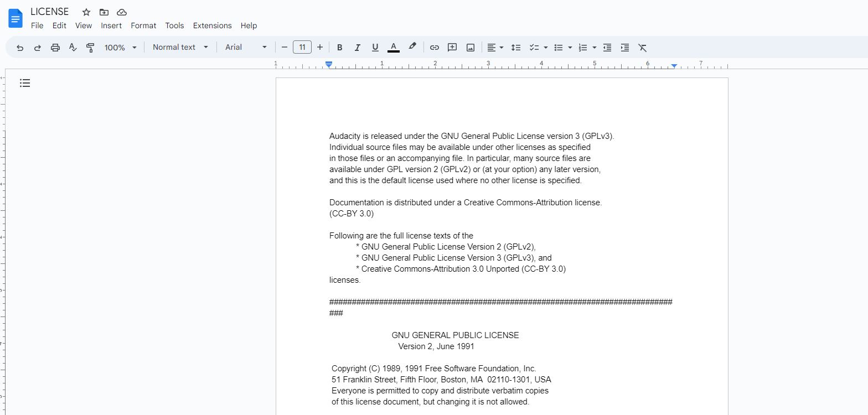
Task: Open the View menu
Action: 84,25
